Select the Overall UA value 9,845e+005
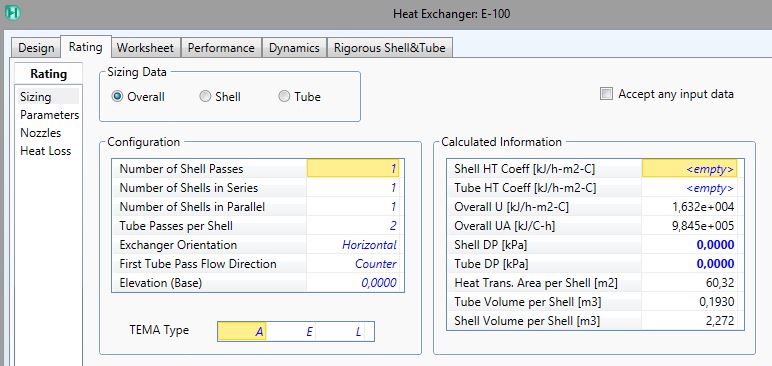This screenshot has height=366, width=772. (x=689, y=226)
